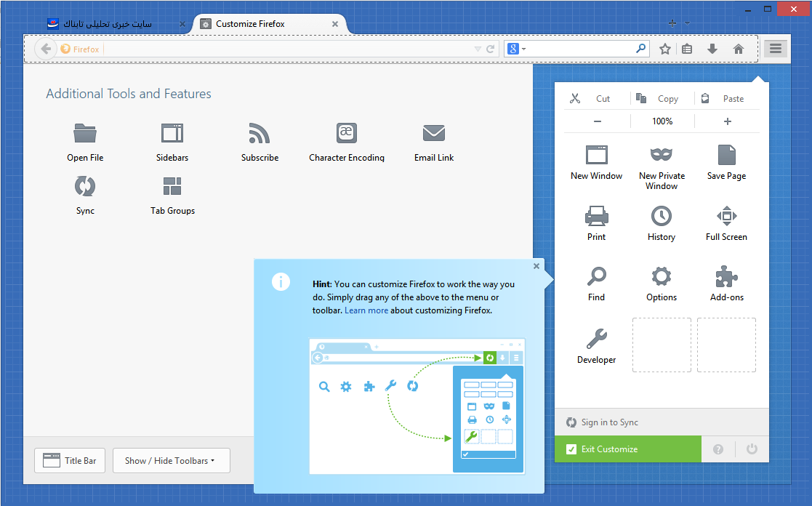The height and width of the screenshot is (506, 812).
Task: Click the Full Screen icon
Action: 726,216
